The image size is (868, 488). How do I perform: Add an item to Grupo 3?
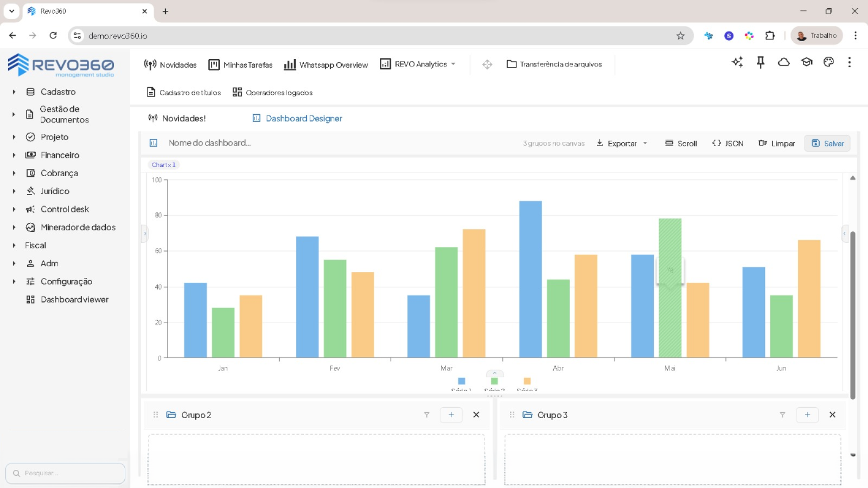click(807, 415)
